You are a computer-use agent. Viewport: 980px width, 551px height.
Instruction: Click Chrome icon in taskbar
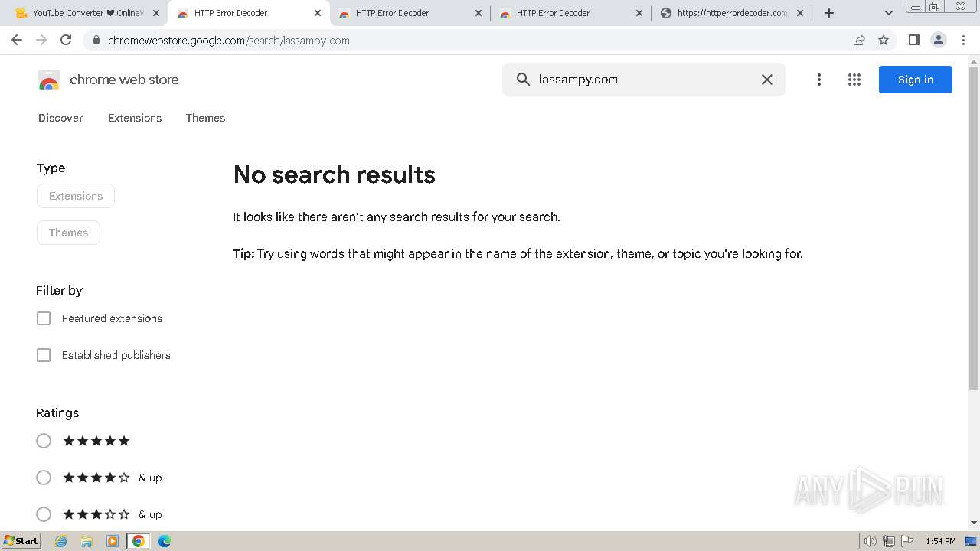[x=139, y=541]
